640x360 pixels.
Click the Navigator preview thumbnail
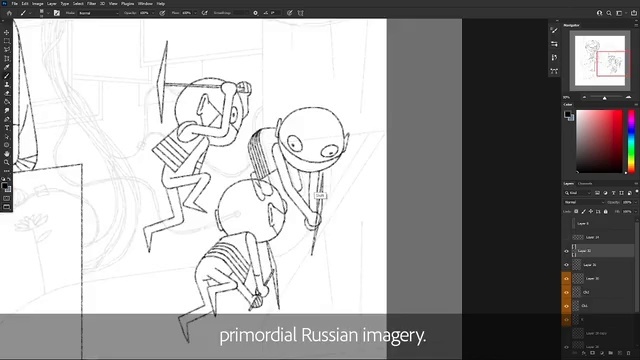600,60
